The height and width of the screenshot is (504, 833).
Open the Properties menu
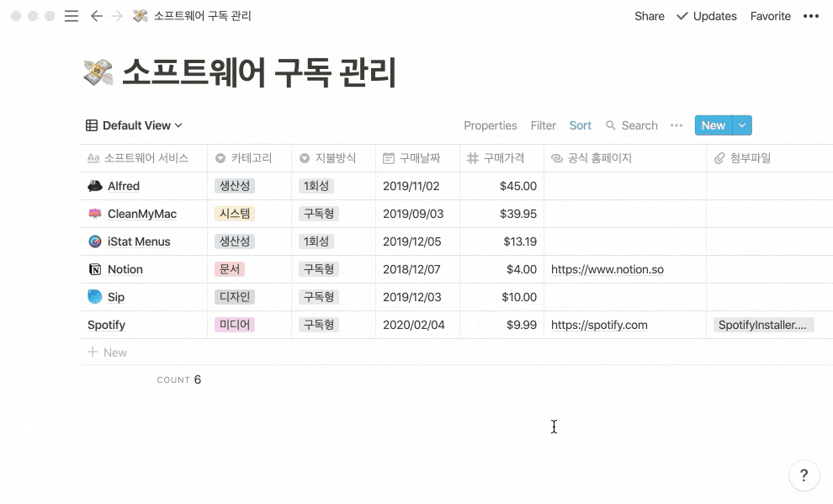point(491,125)
